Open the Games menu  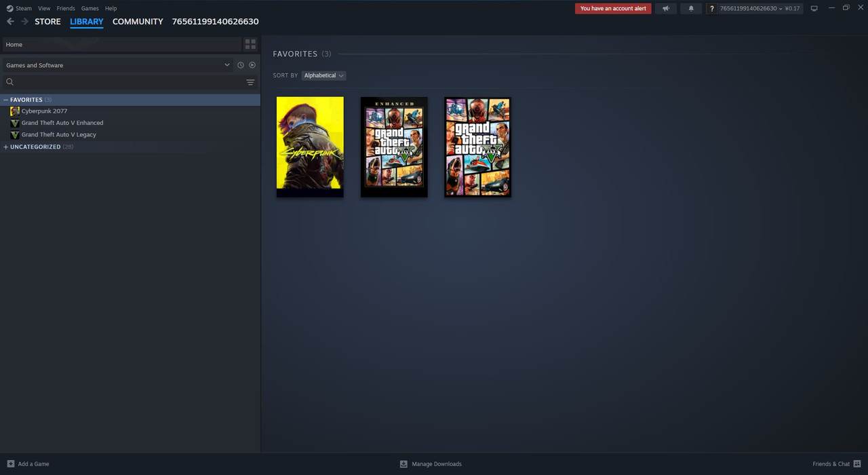pos(90,8)
